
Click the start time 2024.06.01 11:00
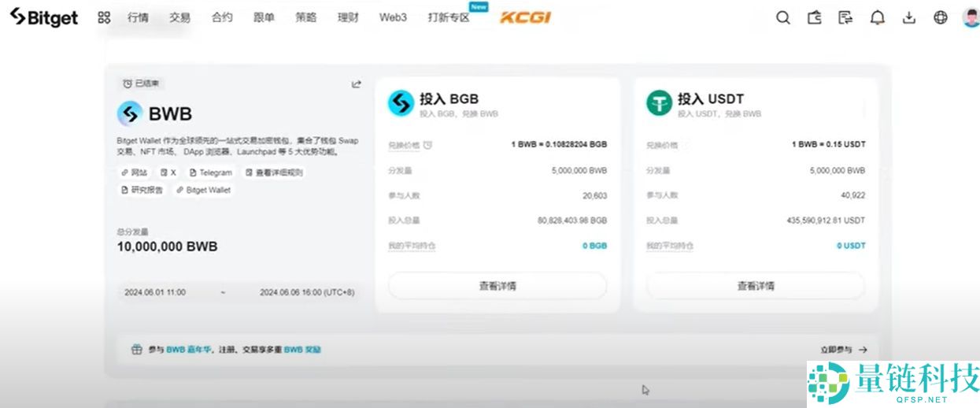pyautogui.click(x=155, y=292)
